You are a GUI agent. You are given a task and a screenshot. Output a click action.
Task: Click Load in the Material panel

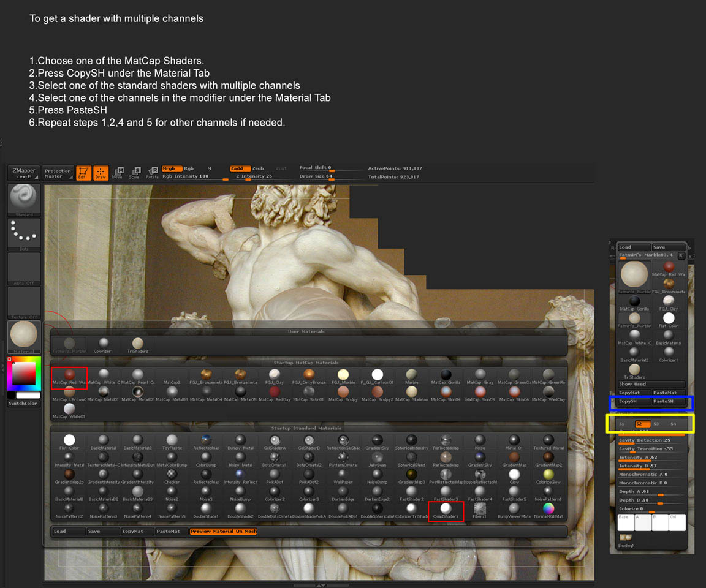(634, 247)
